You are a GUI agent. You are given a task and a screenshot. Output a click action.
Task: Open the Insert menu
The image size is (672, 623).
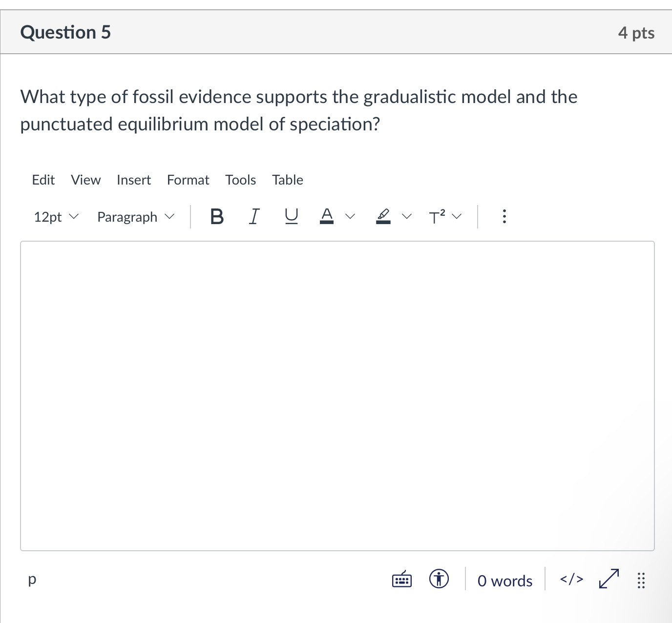coord(133,180)
